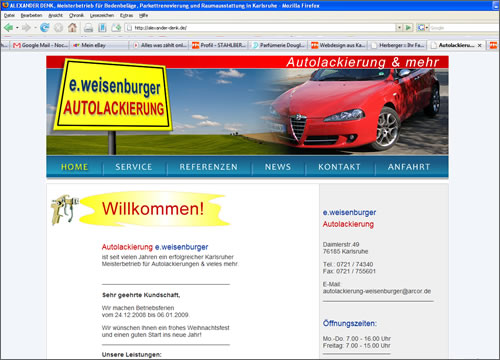Switch to the Webdesign aus Ka tab
Image resolution: width=500 pixels, height=360 pixels.
tap(338, 45)
